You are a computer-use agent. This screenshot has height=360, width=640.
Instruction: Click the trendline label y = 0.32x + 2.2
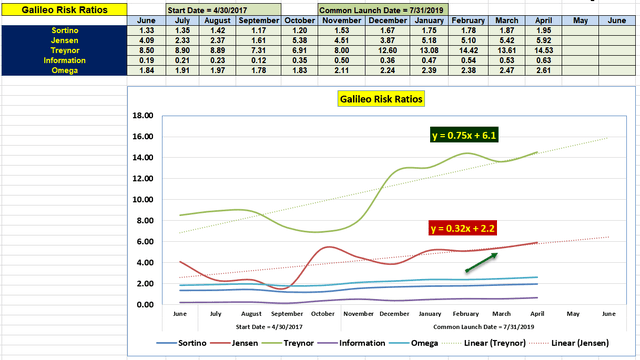[462, 228]
